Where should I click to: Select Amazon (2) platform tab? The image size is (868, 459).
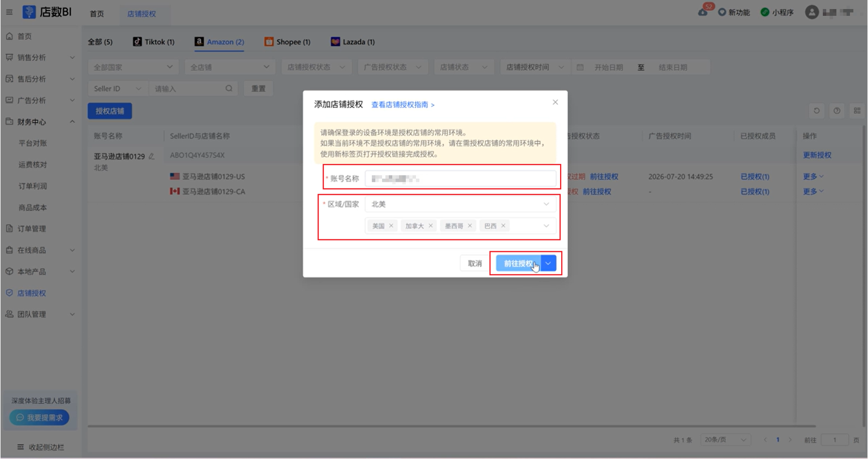219,42
